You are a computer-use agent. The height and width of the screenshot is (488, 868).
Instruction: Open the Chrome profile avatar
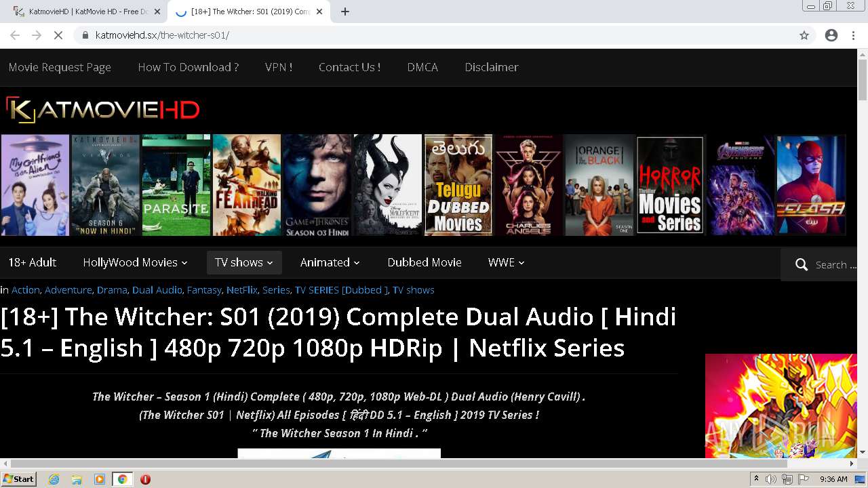(x=831, y=35)
